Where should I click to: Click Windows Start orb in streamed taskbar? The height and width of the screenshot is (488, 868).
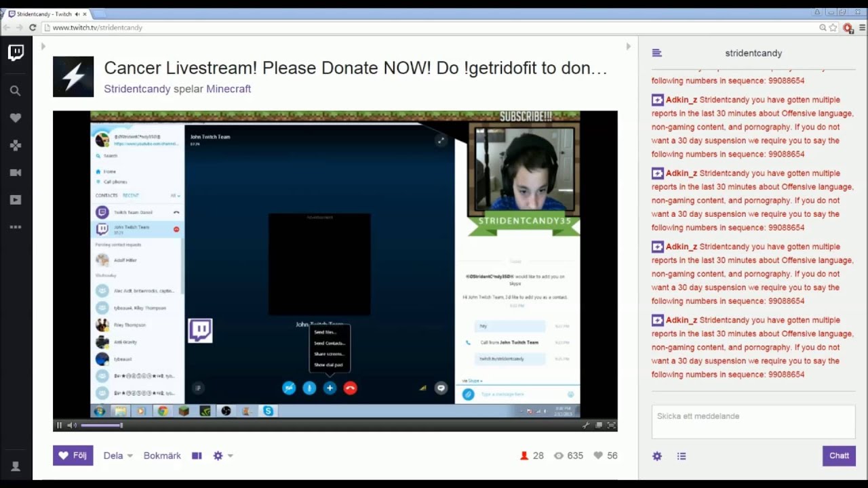click(x=100, y=411)
